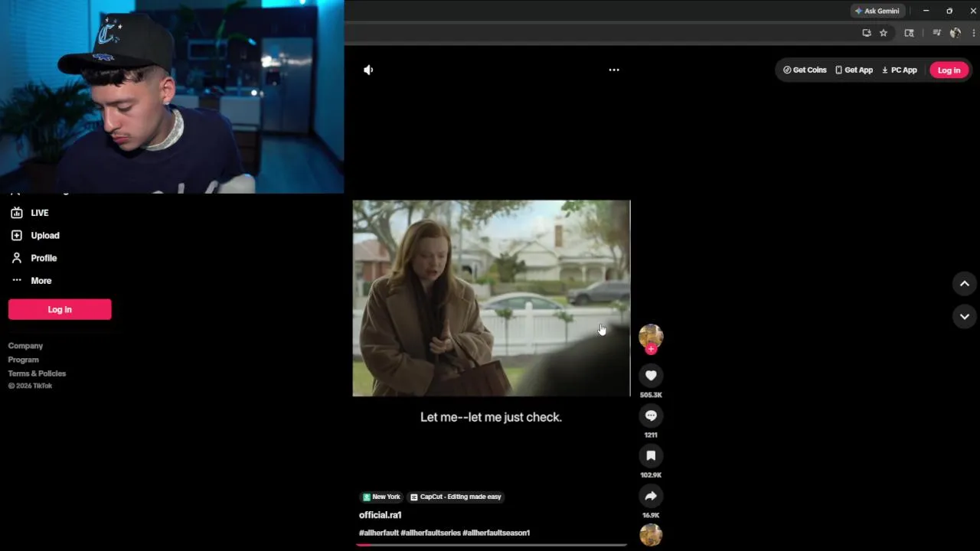
Task: Click the 505.3K likes count
Action: click(651, 395)
